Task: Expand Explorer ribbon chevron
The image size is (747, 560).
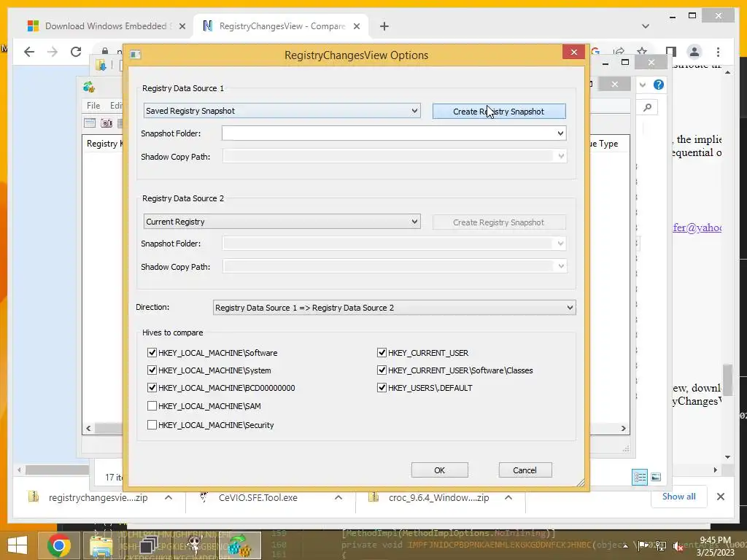Action: [643, 85]
